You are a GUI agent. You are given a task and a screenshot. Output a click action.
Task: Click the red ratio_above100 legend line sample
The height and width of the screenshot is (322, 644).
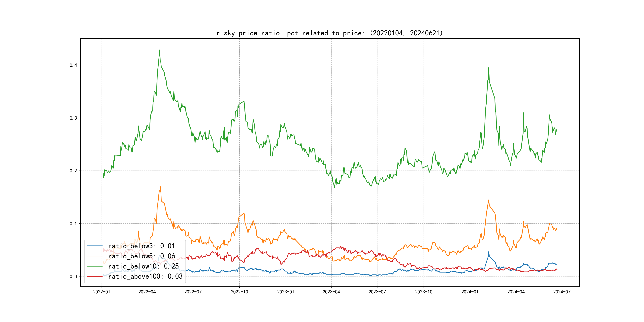[x=94, y=276]
